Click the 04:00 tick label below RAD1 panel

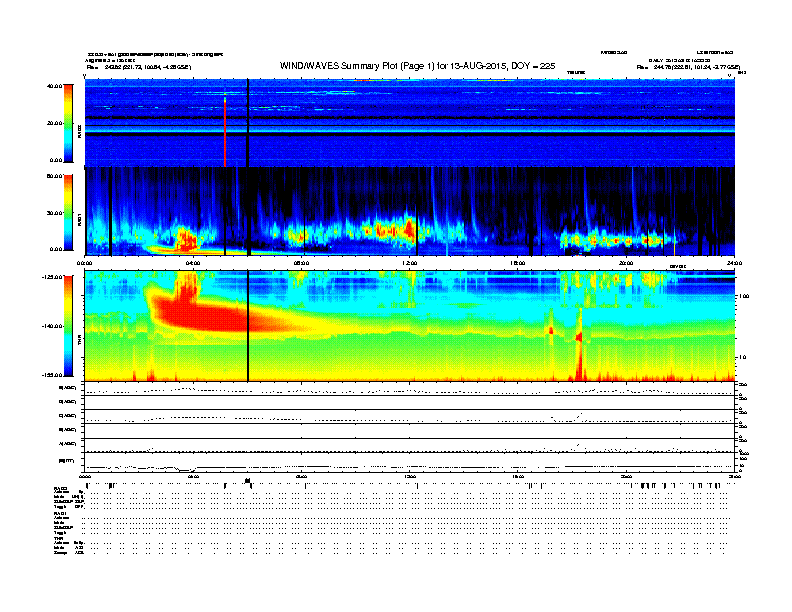[193, 263]
